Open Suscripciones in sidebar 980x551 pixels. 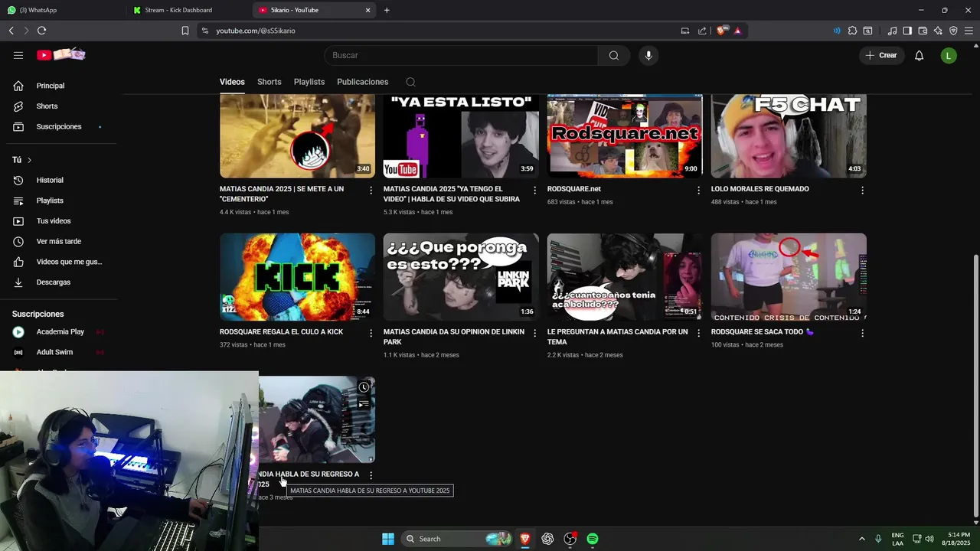click(61, 126)
